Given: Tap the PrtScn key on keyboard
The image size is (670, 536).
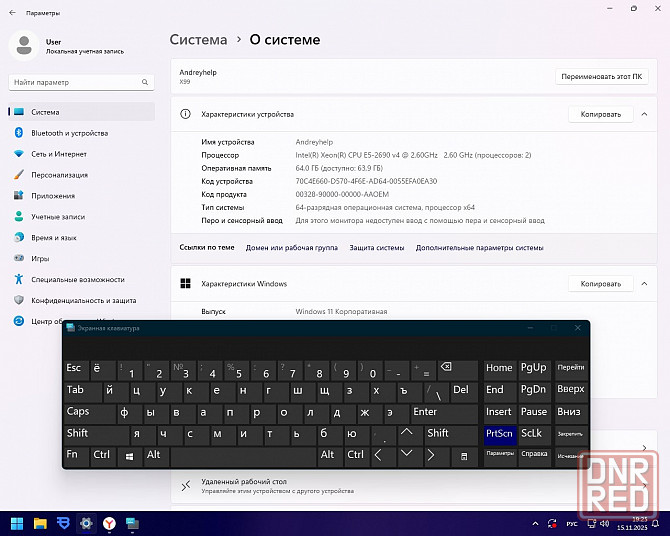Looking at the screenshot, I should pyautogui.click(x=500, y=435).
